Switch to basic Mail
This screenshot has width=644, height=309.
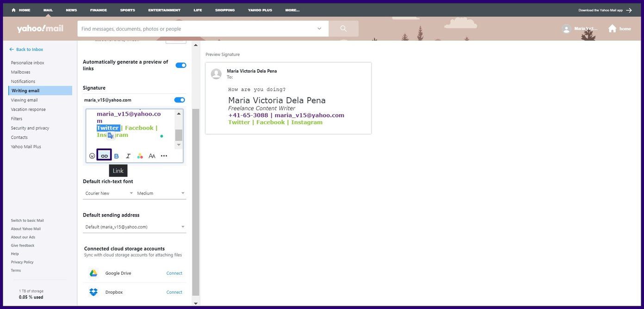point(27,221)
